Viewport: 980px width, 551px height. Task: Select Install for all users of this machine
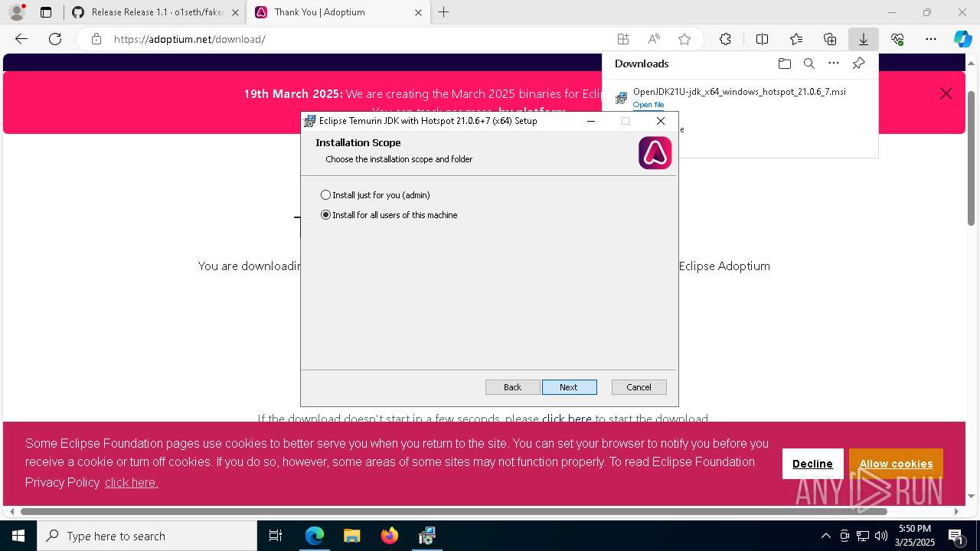[x=389, y=215]
